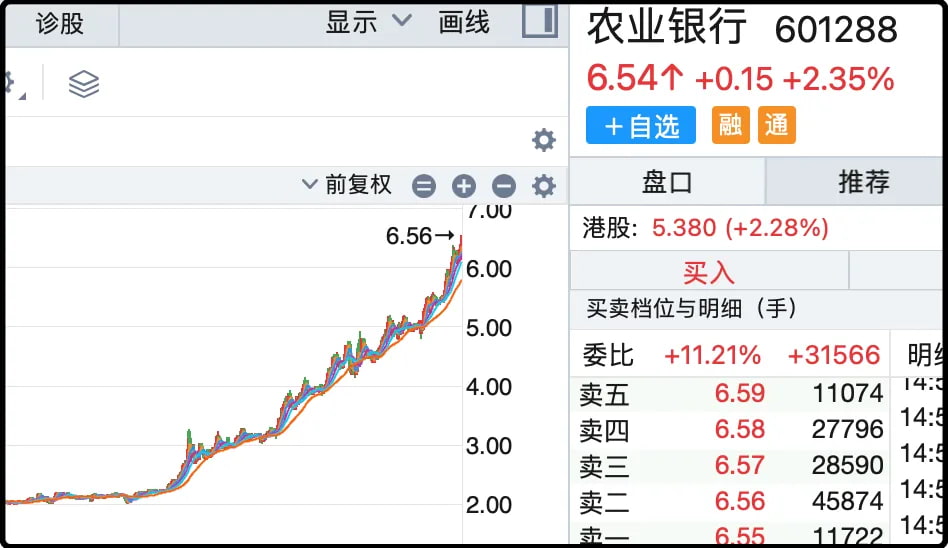The width and height of the screenshot is (948, 548).
Task: Select the 画线 draw line tool
Action: pos(464,22)
